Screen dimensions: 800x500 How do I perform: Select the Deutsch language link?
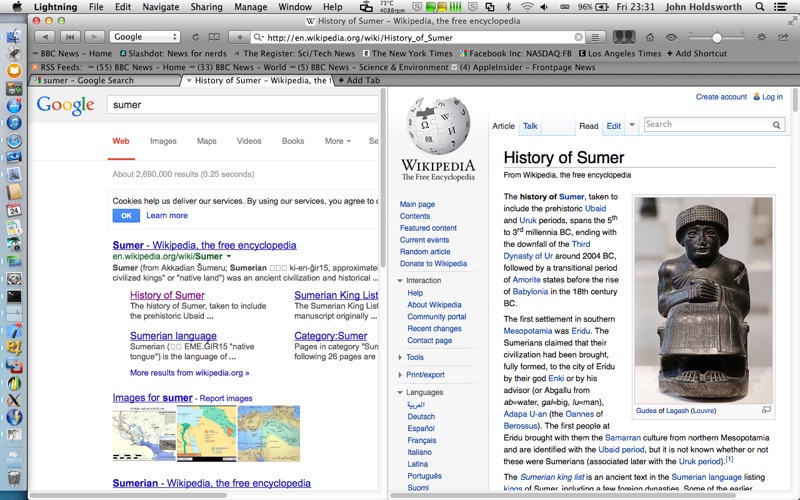421,416
